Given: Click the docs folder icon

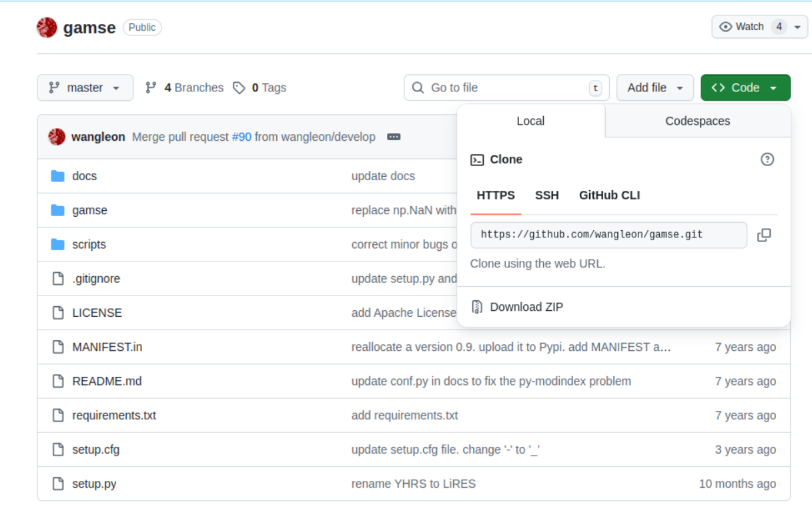Looking at the screenshot, I should point(58,176).
